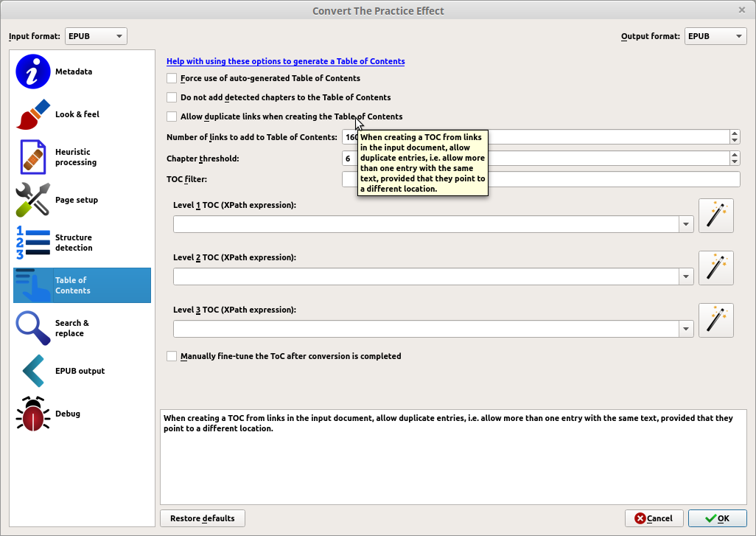Focus the Level 1 TOC XPath text field
The height and width of the screenshot is (536, 756).
(426, 224)
